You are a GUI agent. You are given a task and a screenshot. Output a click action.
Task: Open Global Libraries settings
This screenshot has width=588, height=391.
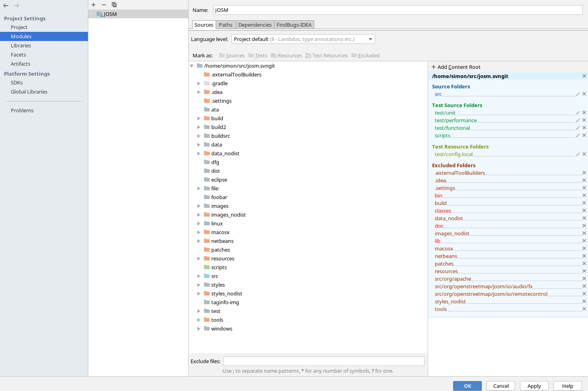(29, 92)
